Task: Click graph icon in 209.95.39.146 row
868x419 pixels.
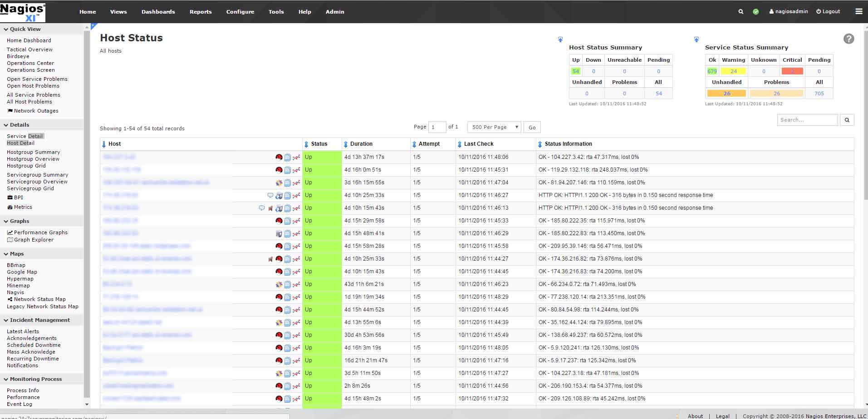Action: pyautogui.click(x=296, y=246)
